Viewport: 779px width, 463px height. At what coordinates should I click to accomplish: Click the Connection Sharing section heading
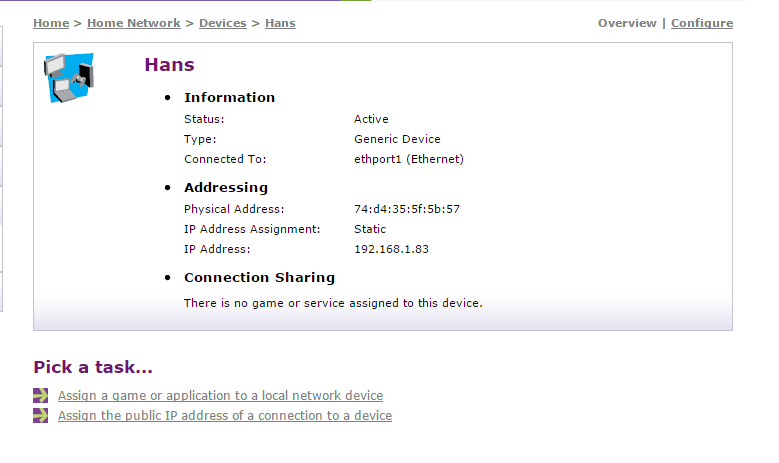click(259, 277)
